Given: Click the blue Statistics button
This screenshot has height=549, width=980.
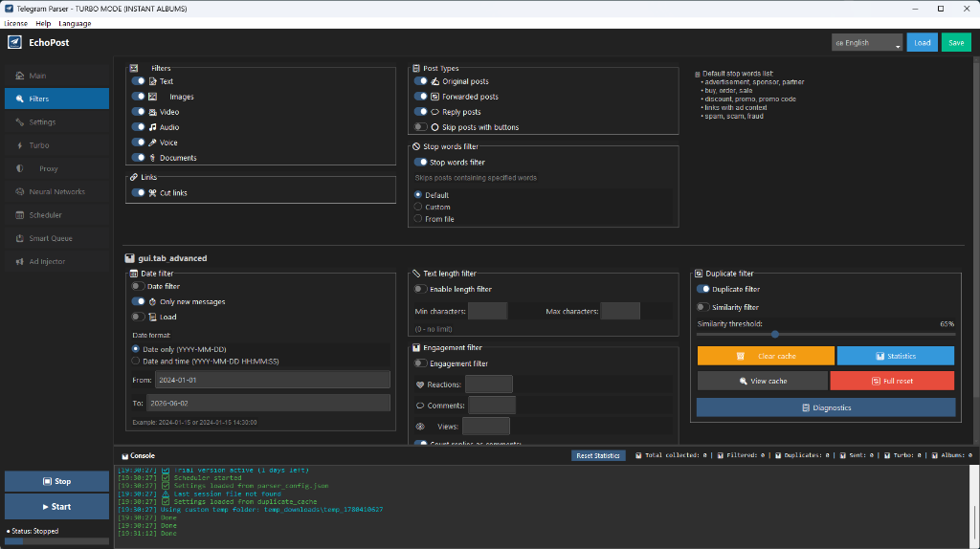Looking at the screenshot, I should [x=896, y=356].
